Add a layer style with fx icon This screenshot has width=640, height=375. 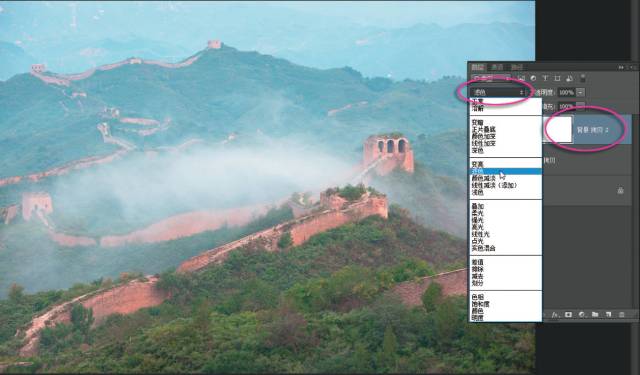[555, 315]
